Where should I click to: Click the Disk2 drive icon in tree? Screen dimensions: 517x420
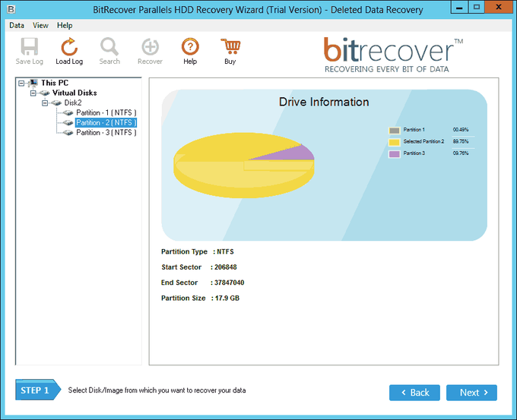pos(56,103)
